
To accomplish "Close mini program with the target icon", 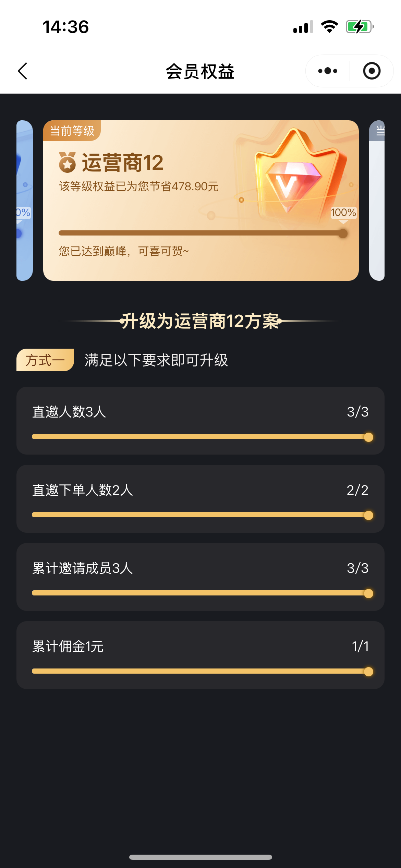I will coord(372,71).
